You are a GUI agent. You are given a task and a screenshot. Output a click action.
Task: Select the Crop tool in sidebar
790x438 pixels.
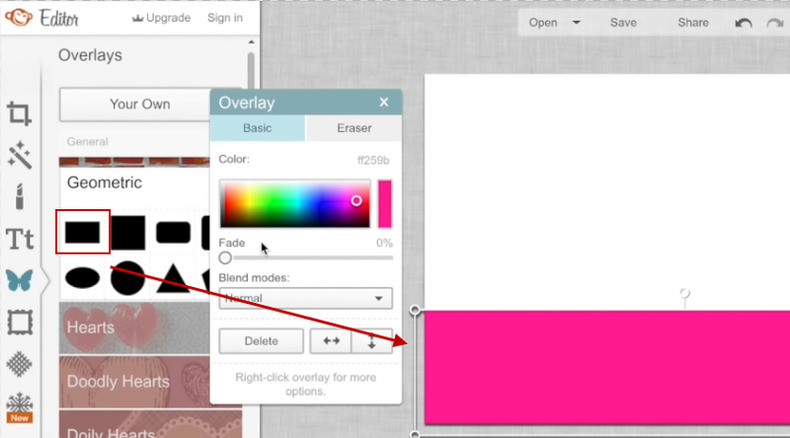coord(19,114)
